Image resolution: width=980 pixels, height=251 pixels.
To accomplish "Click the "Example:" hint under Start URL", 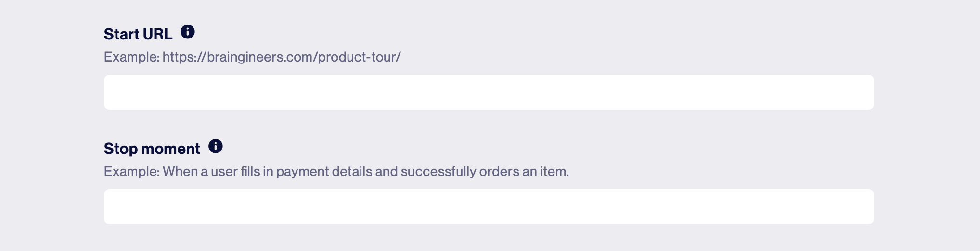I will click(131, 57).
